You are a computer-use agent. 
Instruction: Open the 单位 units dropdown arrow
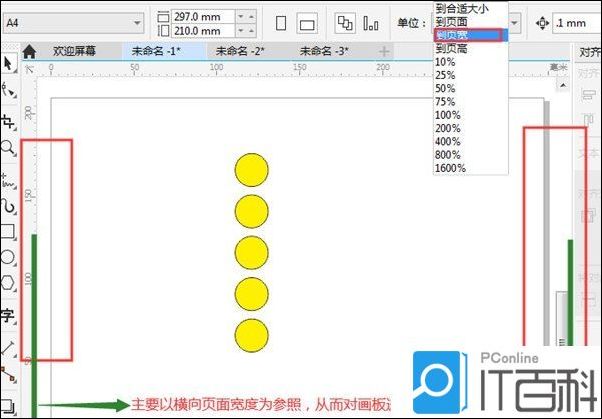[515, 23]
